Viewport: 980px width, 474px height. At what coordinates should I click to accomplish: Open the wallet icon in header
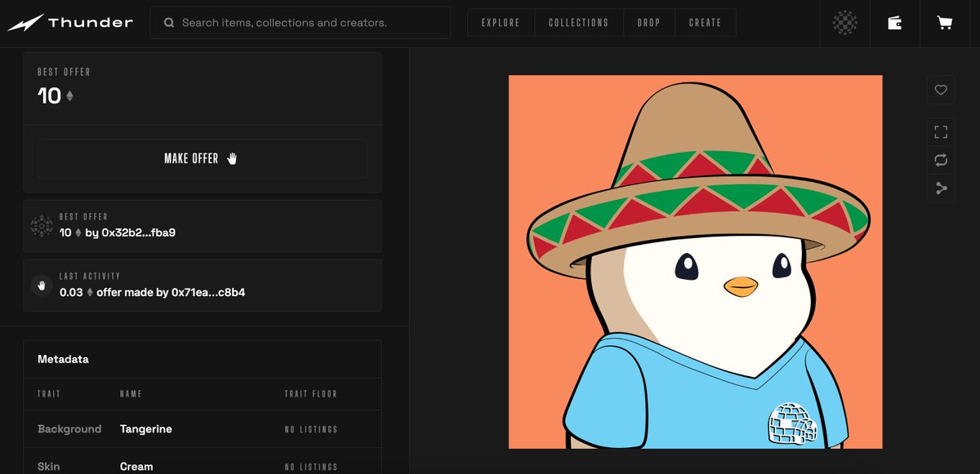[895, 23]
